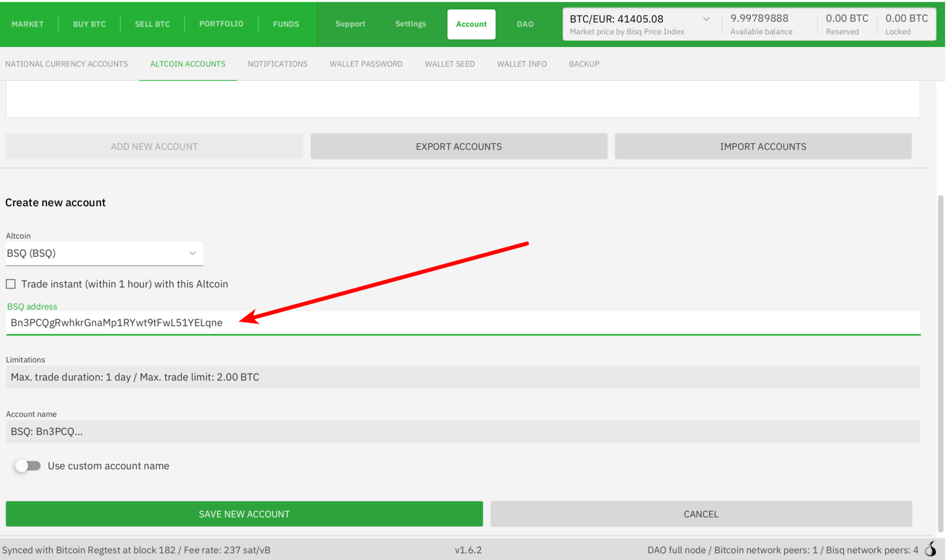Select the Wallet Password tab
Viewport: 951px width, 560px height.
[x=366, y=64]
